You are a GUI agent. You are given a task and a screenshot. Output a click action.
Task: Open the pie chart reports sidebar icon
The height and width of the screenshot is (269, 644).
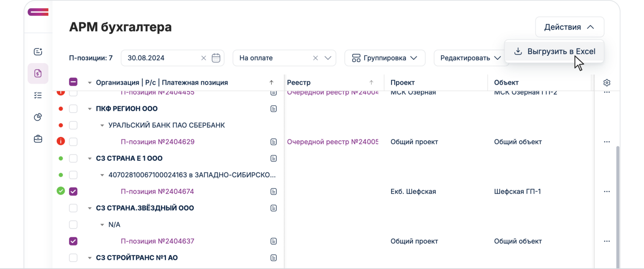(38, 117)
